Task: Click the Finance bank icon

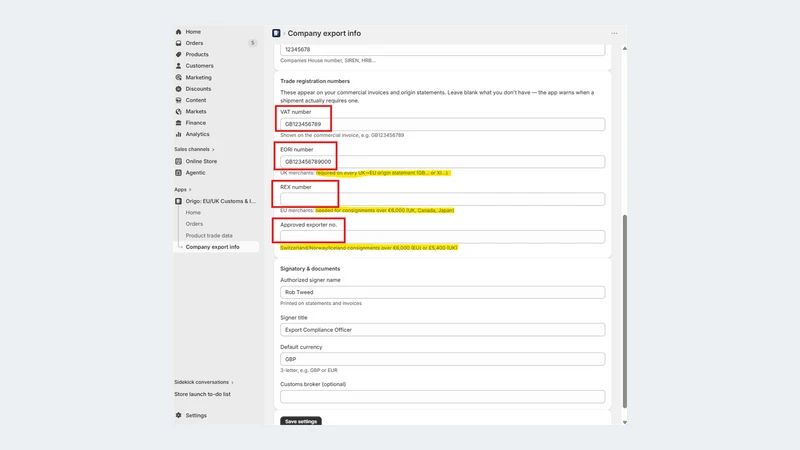Action: point(179,122)
